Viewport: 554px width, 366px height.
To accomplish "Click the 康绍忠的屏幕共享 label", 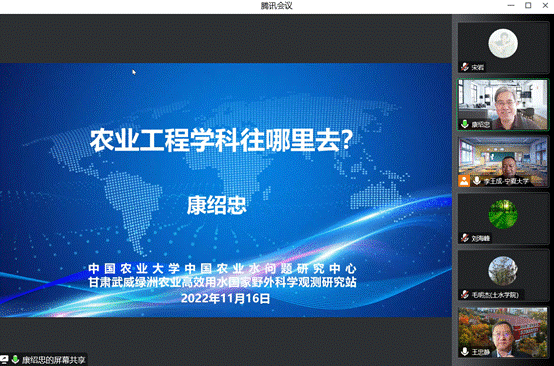I will coord(53,360).
